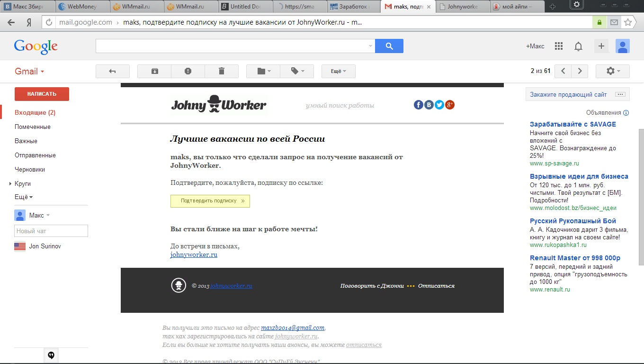
Task: Click the Объявления info icon
Action: coord(626,113)
